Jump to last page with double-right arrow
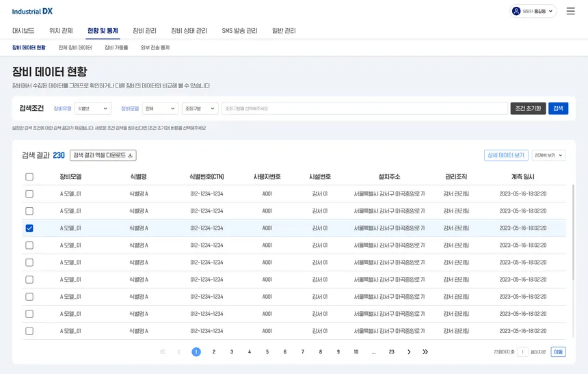The width and height of the screenshot is (588, 374). coord(425,352)
